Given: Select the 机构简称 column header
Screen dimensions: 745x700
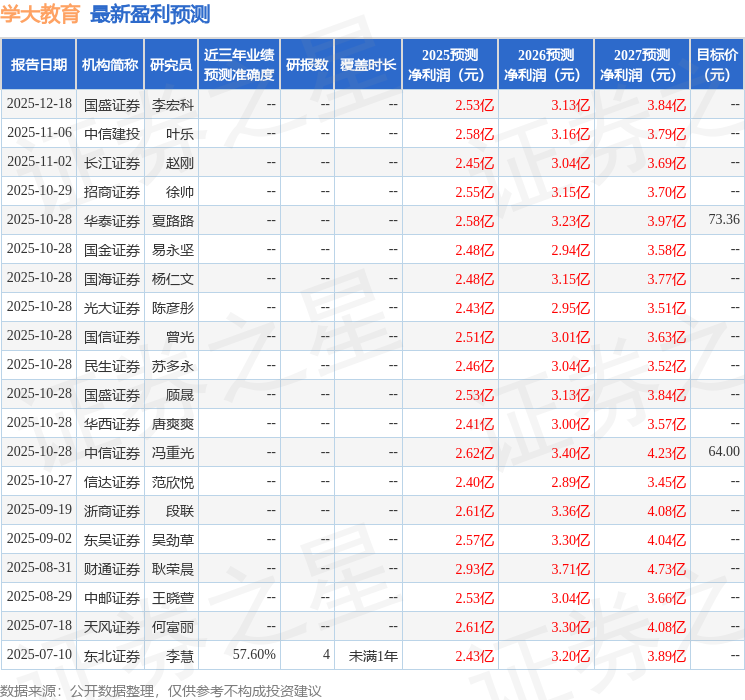Looking at the screenshot, I should tap(110, 65).
